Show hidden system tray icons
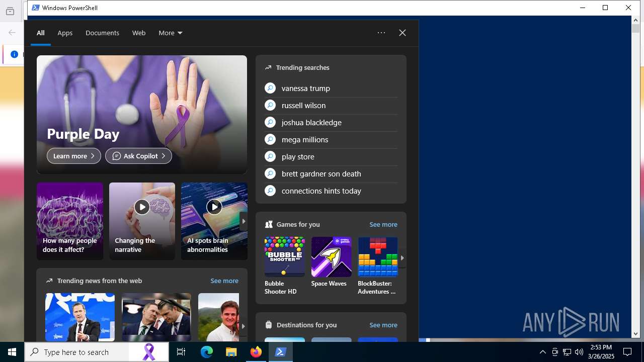The image size is (644, 362). pos(542,352)
